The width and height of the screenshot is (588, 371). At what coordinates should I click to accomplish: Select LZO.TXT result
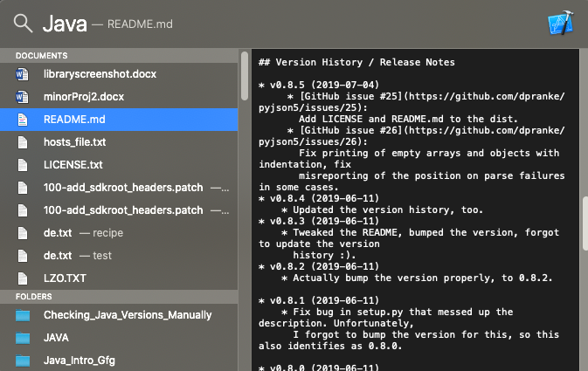point(119,278)
